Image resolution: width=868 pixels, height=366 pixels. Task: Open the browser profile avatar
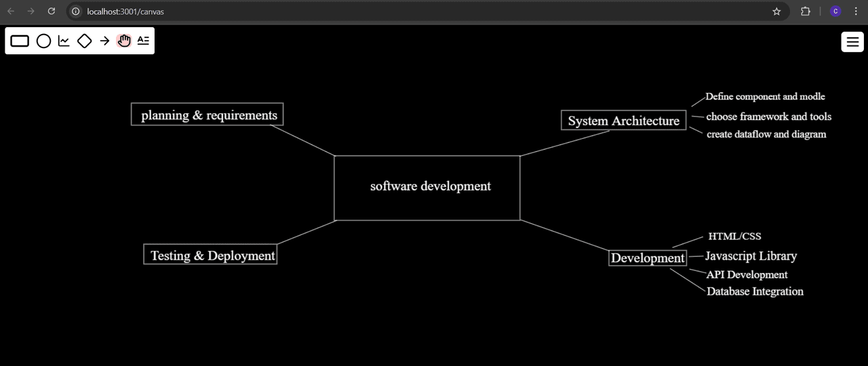pyautogui.click(x=835, y=12)
